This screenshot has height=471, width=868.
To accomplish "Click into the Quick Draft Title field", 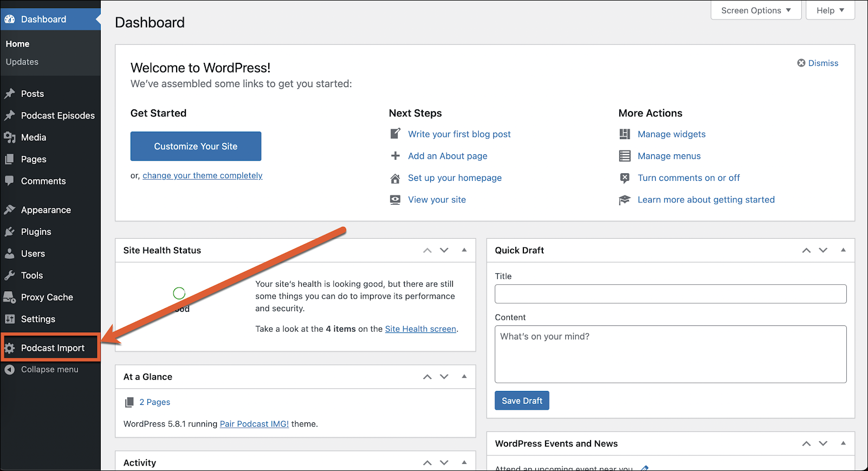I will 670,294.
